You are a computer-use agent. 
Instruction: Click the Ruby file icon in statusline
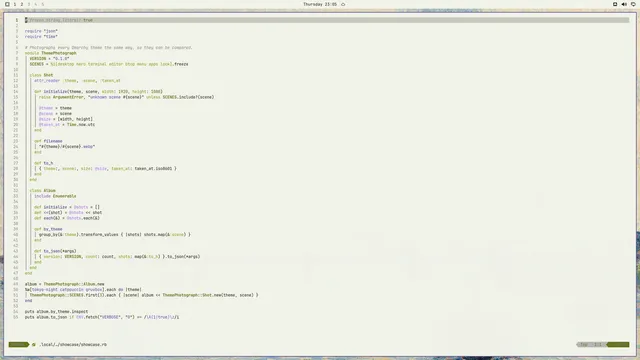coord(34,344)
